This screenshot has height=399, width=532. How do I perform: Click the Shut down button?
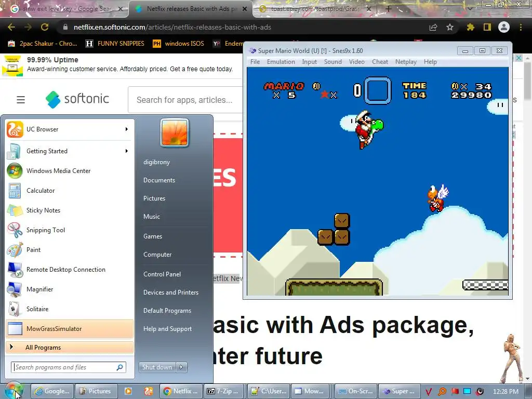point(157,367)
